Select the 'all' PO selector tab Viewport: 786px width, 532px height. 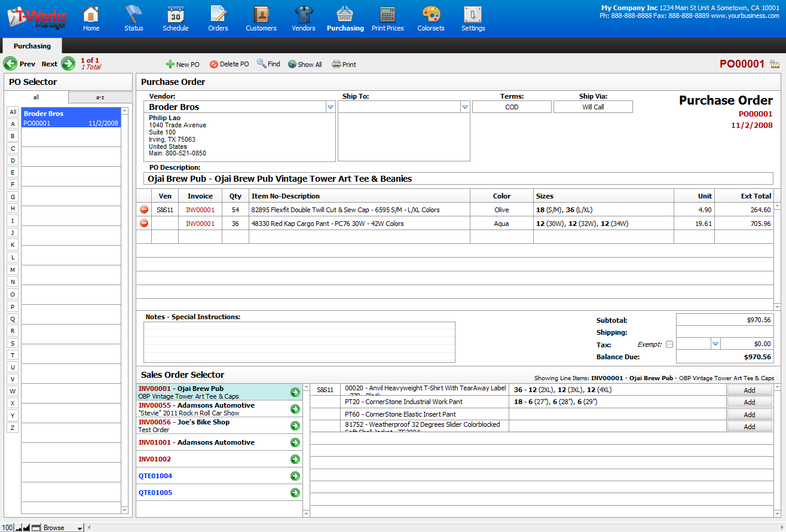(36, 97)
